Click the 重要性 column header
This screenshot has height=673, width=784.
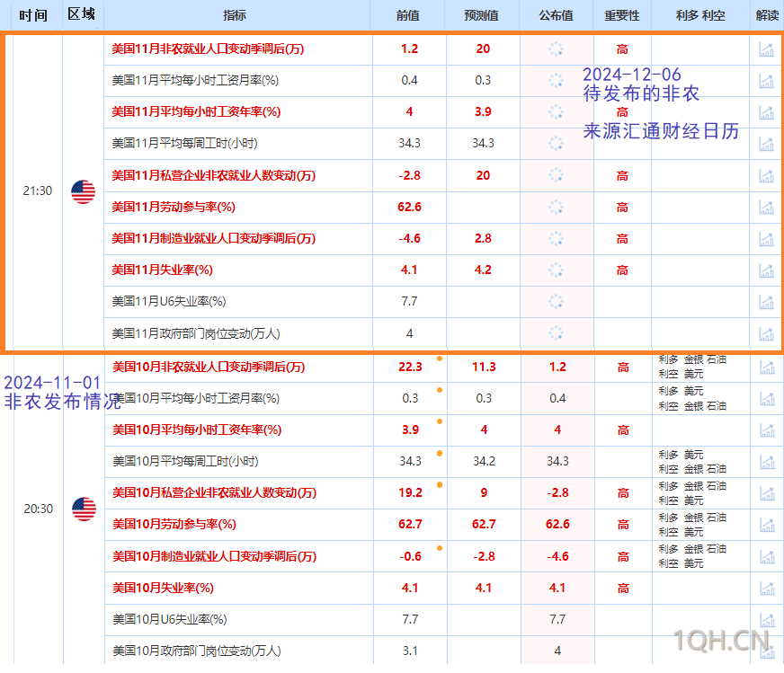click(622, 15)
